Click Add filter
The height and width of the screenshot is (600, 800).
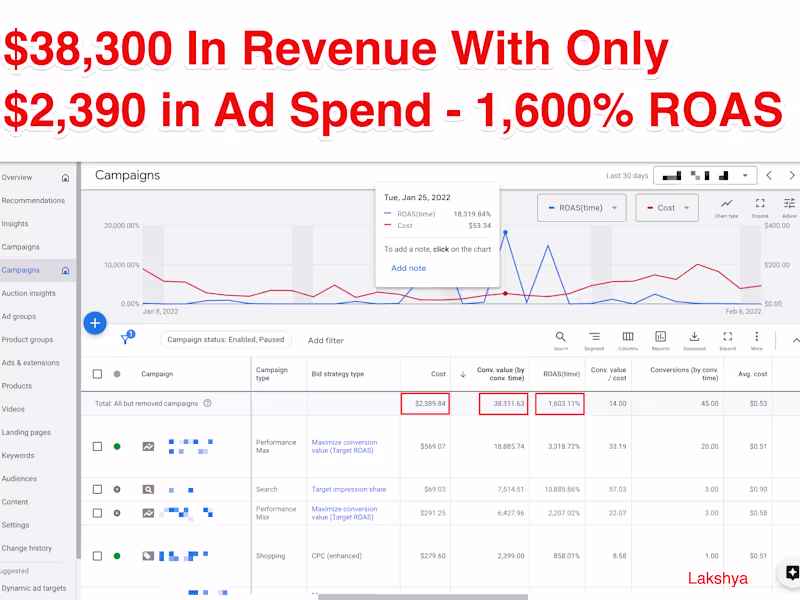326,340
